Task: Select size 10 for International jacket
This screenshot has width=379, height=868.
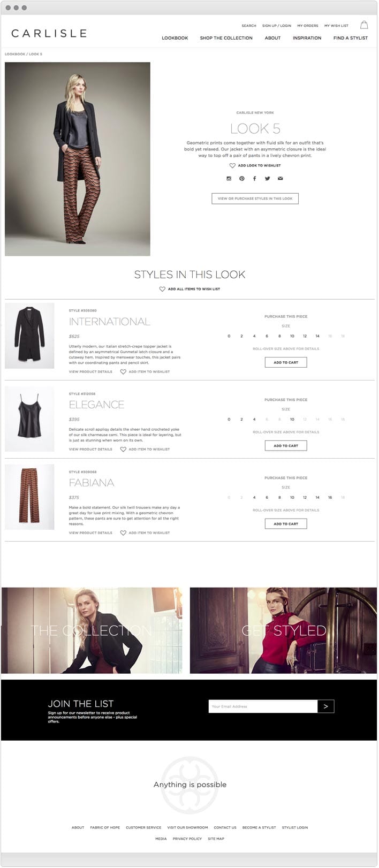Action: (292, 336)
